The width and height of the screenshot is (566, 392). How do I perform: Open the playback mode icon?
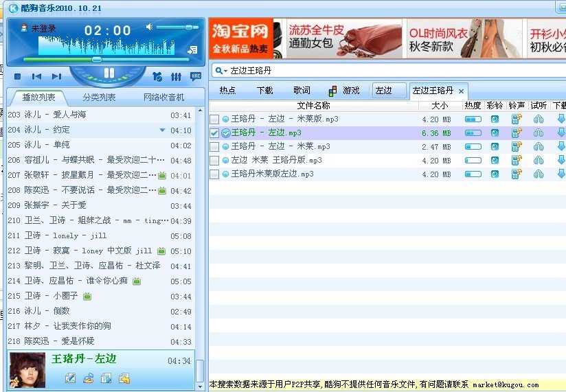click(157, 76)
